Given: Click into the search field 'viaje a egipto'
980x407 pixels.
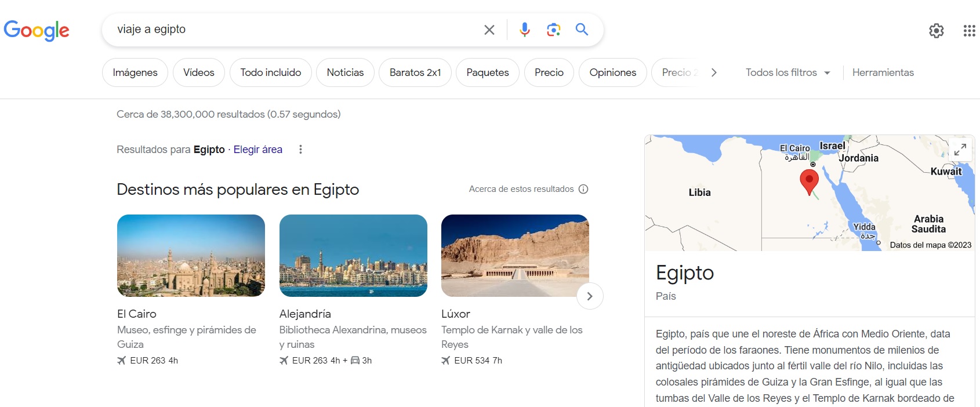Looking at the screenshot, I should pos(296,30).
